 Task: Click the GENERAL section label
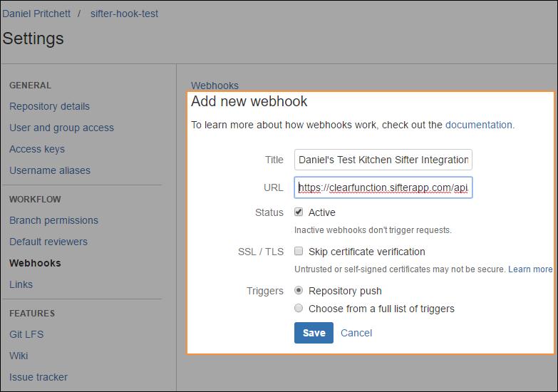pos(30,85)
